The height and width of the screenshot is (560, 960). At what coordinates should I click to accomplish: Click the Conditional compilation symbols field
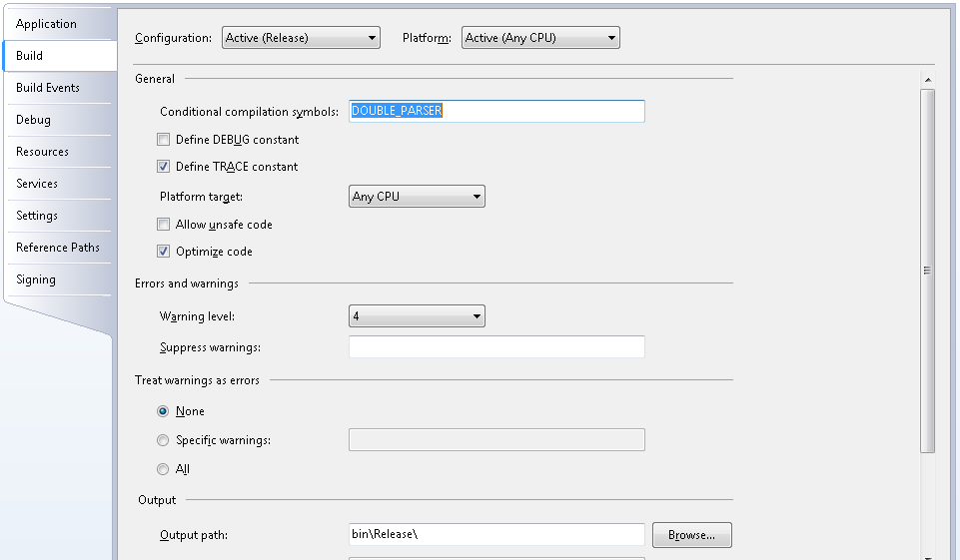pyautogui.click(x=496, y=111)
